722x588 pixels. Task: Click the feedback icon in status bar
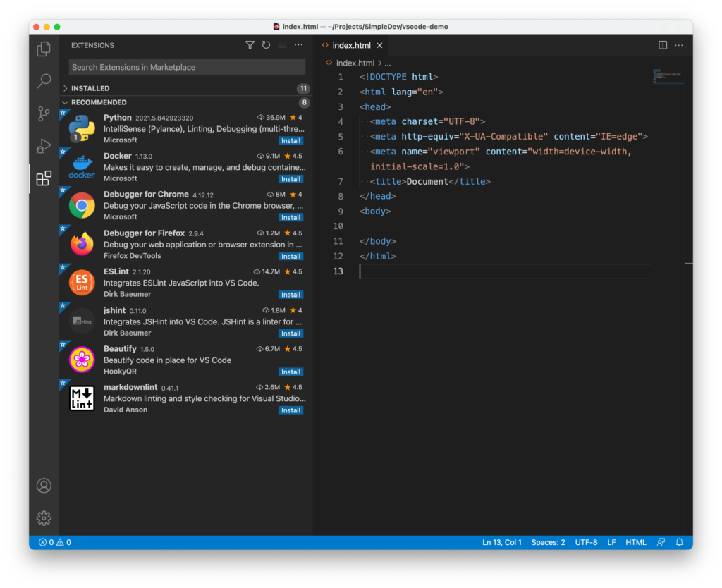click(x=661, y=542)
